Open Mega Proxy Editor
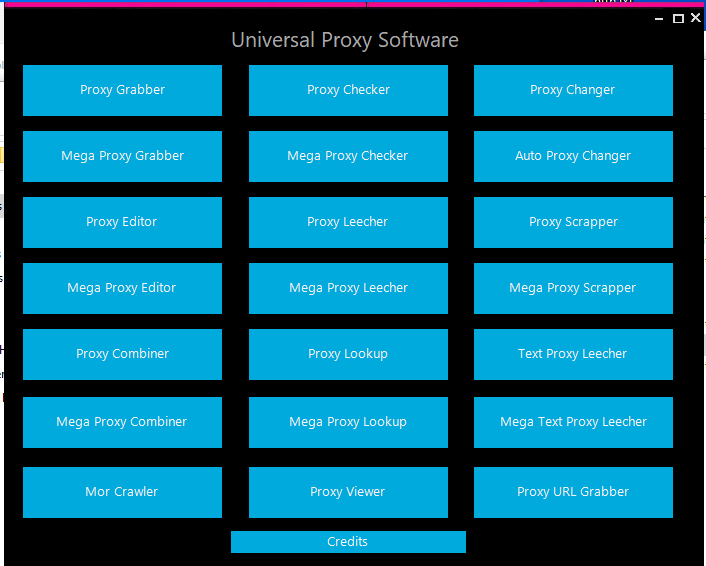706x566 pixels. click(x=122, y=288)
